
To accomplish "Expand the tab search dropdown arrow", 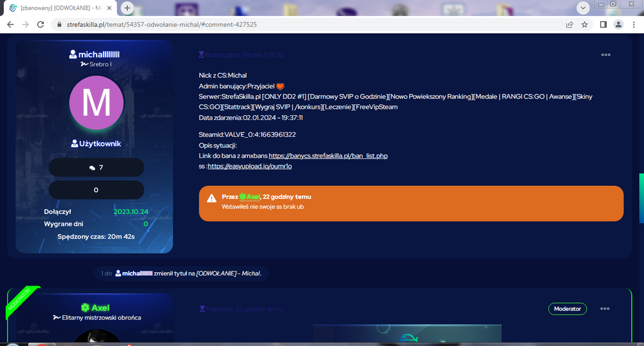I will click(x=583, y=8).
